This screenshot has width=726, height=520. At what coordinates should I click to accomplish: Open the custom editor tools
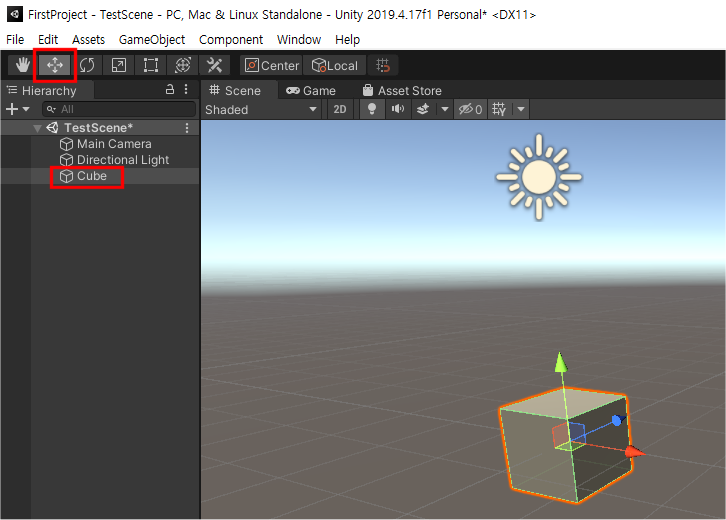point(214,65)
